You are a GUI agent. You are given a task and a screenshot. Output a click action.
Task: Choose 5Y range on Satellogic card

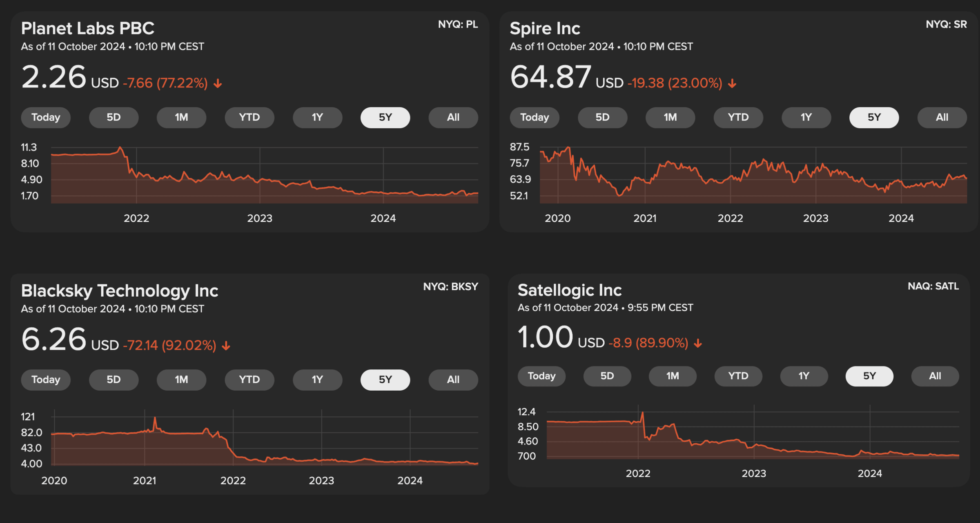869,376
